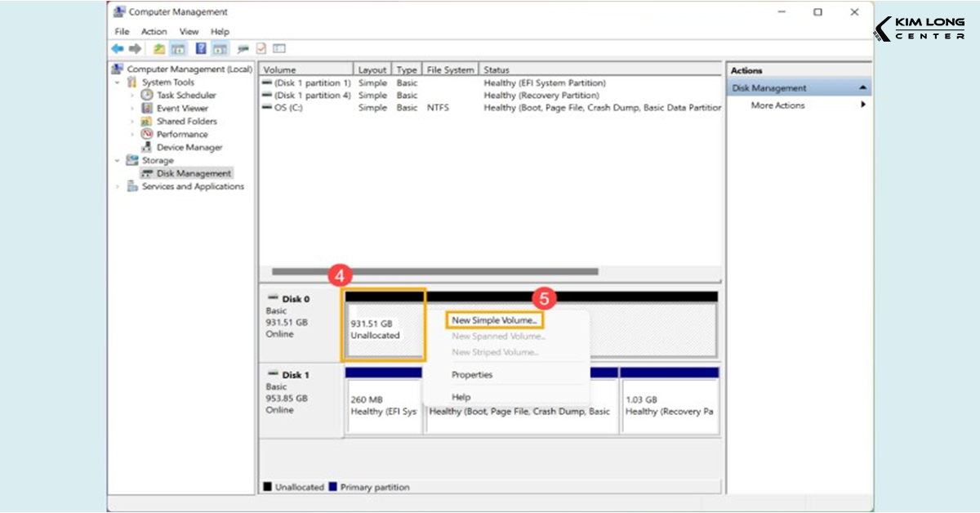The image size is (980, 513).
Task: Click the red checkmark toolbar icon
Action: pos(261,49)
